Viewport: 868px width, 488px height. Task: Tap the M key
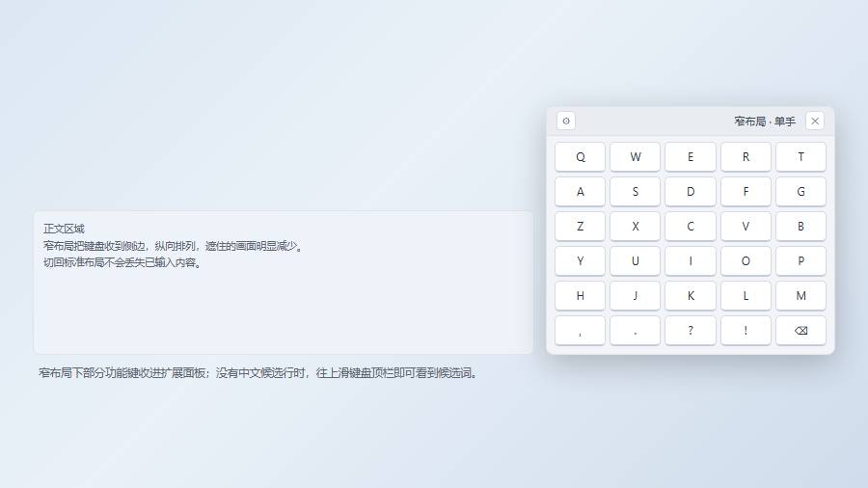800,295
